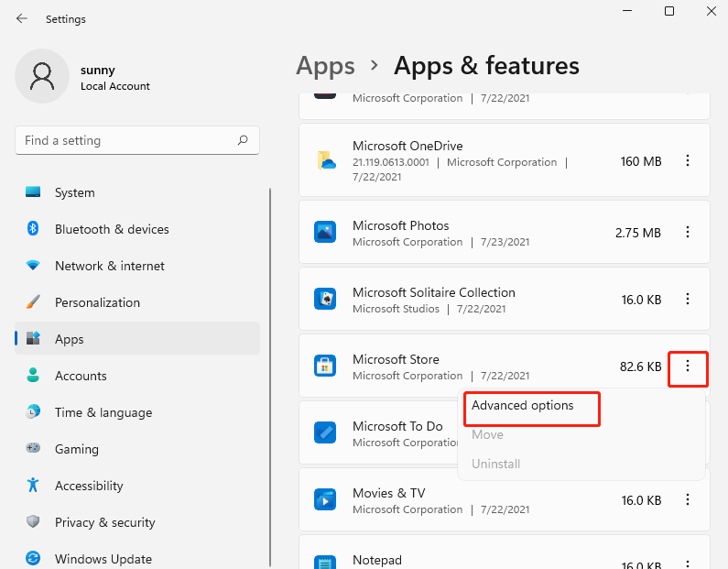This screenshot has width=728, height=569.
Task: Click the Microsoft To Do icon
Action: click(325, 432)
